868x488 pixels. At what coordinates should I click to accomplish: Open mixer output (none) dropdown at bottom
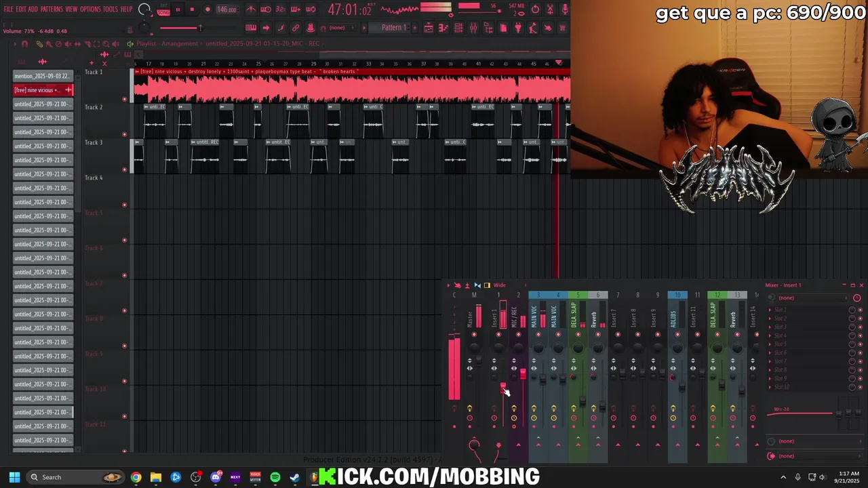813,456
